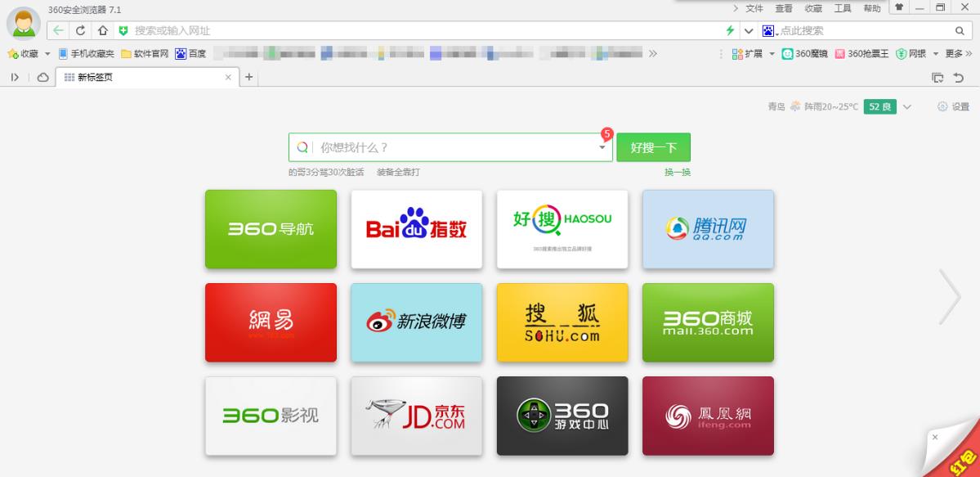Click the 青岛 weather info
This screenshot has height=477, width=980.
812,107
